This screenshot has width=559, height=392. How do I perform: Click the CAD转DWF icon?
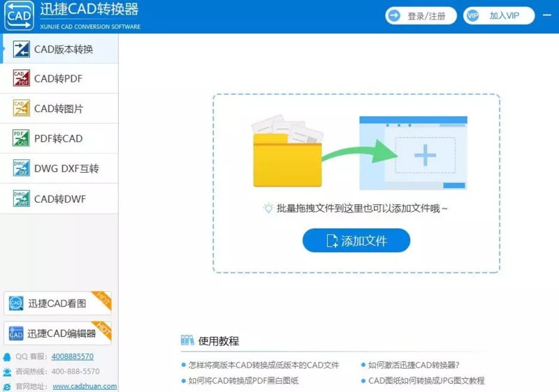click(x=22, y=198)
